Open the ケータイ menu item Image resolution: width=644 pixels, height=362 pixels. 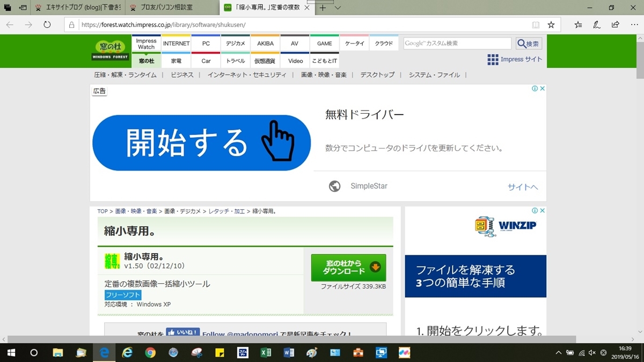[354, 43]
